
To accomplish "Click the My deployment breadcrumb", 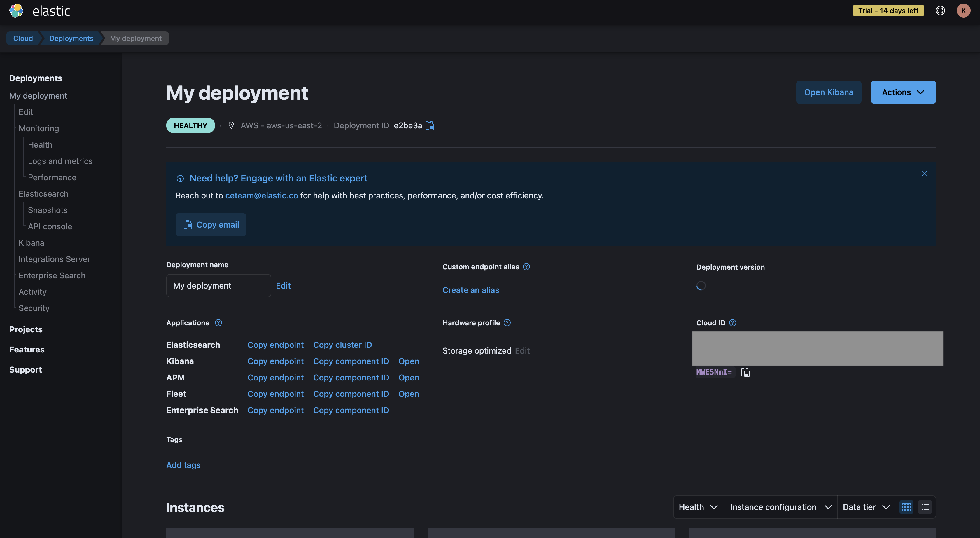I will point(136,39).
